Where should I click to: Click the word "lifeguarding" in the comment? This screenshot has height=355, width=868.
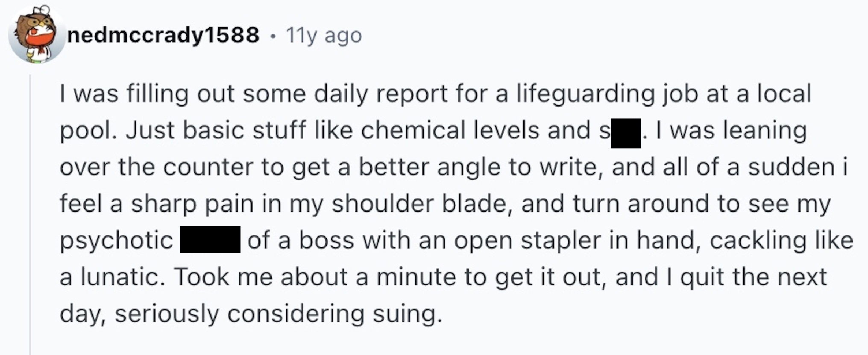click(x=585, y=94)
